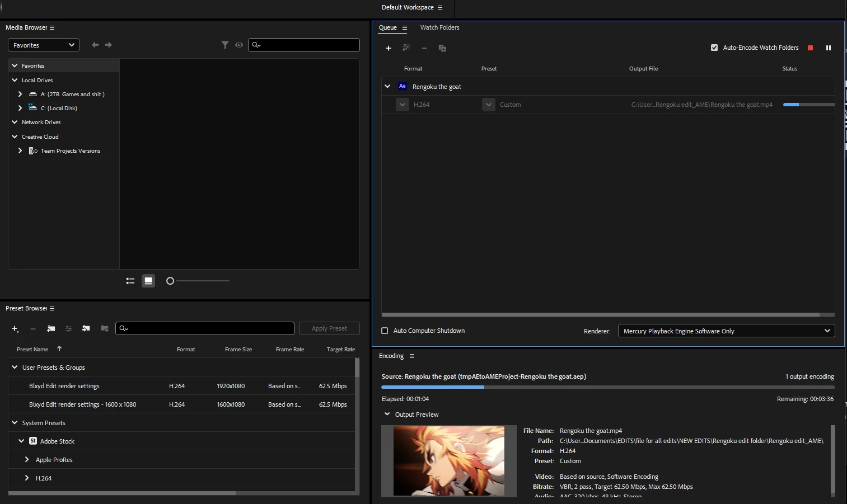Sort presets by Format column
Screen dimensions: 847x504
point(186,349)
